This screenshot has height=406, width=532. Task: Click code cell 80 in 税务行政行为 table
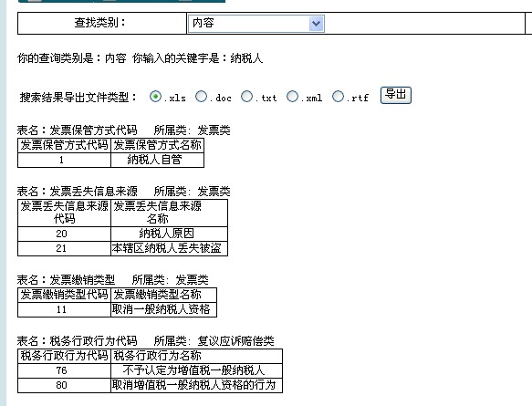64,385
